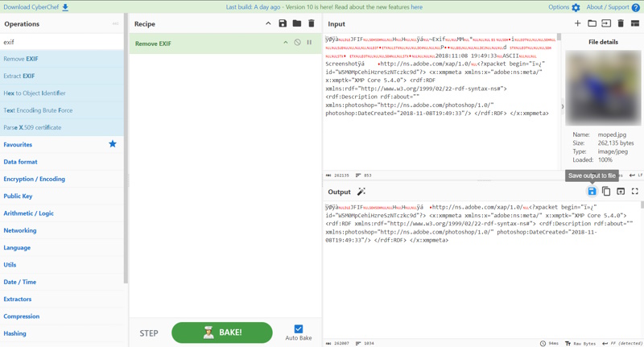
Task: Copy raw output to clipboard
Action: pyautogui.click(x=606, y=192)
